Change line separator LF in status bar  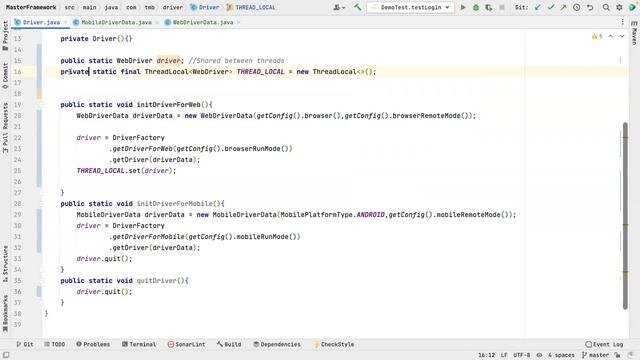504,356
